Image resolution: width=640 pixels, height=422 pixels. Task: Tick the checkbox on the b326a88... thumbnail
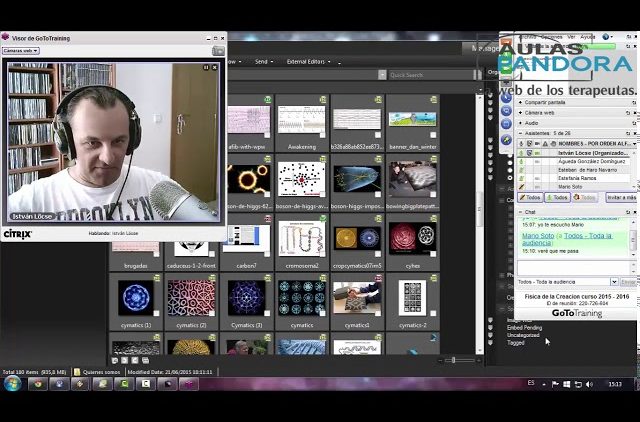378,135
